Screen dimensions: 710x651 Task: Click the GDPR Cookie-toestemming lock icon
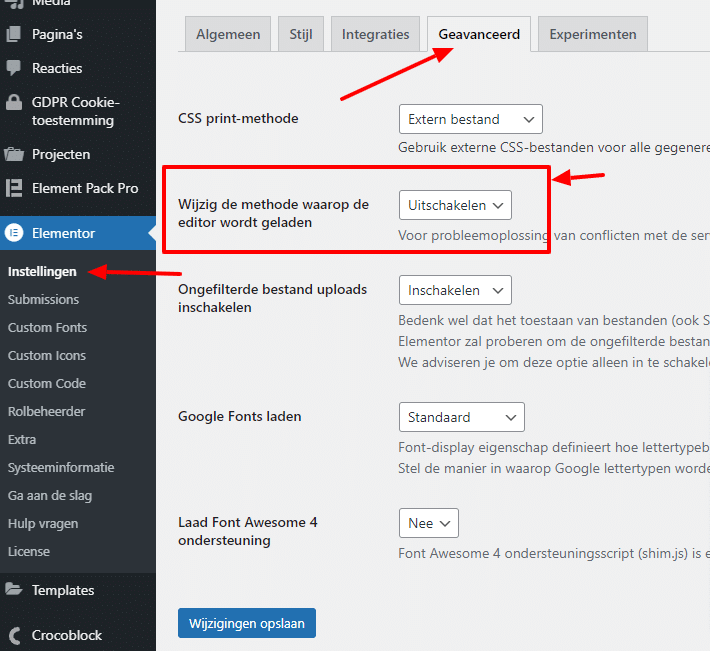pos(14,103)
